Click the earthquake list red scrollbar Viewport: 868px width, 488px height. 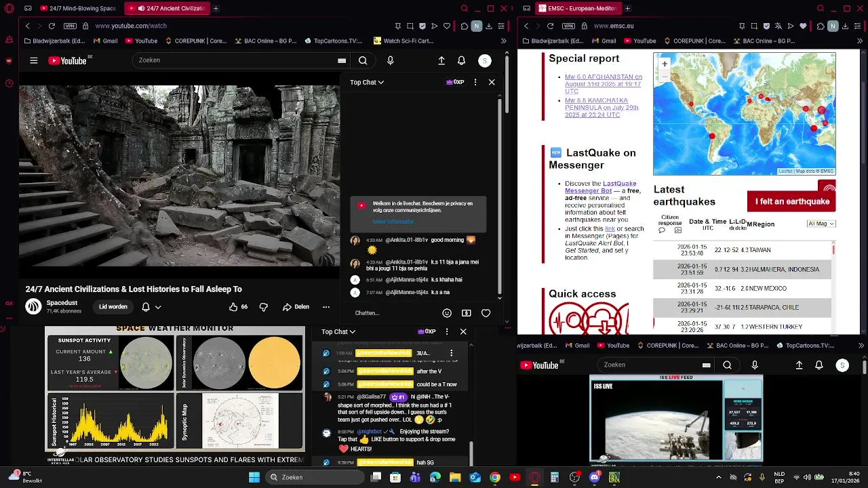coord(833,250)
